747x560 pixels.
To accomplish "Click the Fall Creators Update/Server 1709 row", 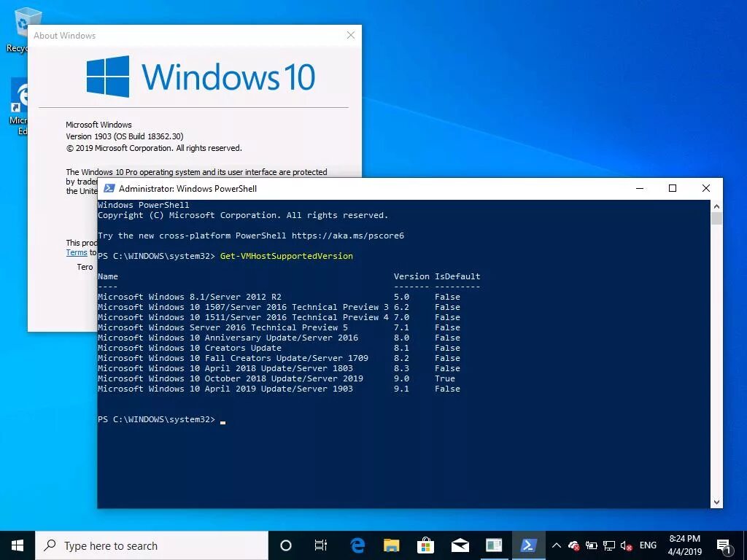I will pos(279,358).
